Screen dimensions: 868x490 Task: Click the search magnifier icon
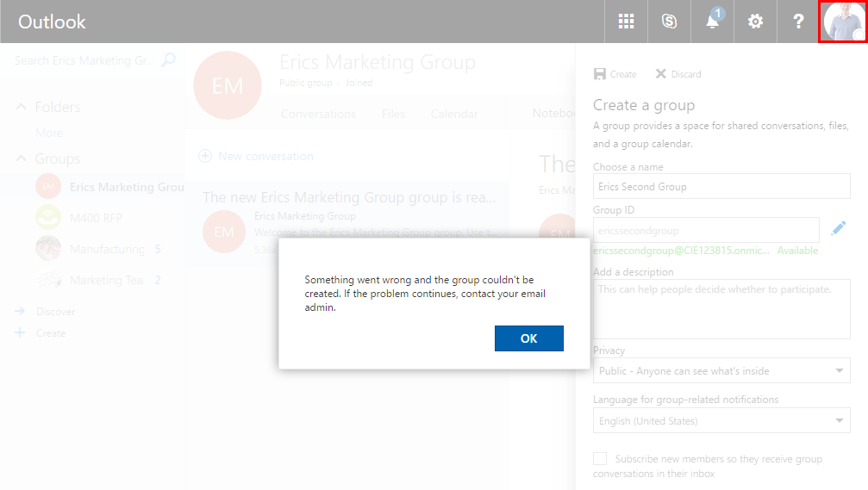(168, 59)
